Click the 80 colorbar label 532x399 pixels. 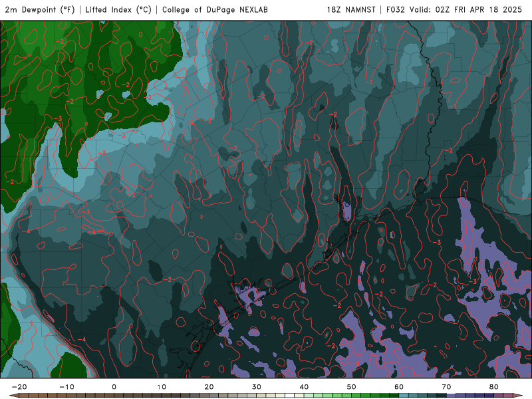click(x=494, y=387)
